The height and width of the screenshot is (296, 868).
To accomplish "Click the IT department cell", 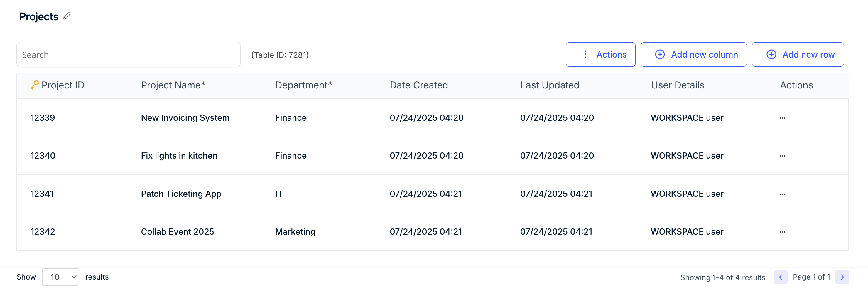I will (279, 194).
